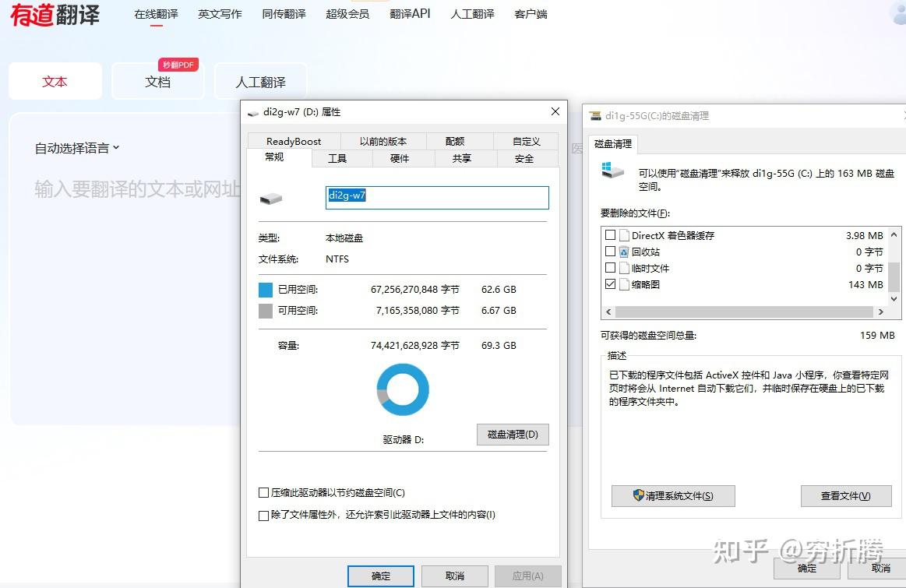Viewport: 906px width, 588px height.
Task: Click the 应用(A) button
Action: point(528,576)
